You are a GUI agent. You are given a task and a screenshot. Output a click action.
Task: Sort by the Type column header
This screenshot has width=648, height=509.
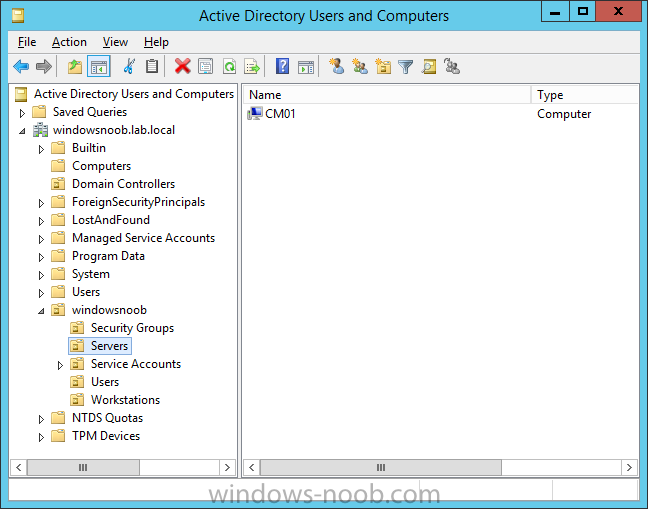tap(585, 95)
